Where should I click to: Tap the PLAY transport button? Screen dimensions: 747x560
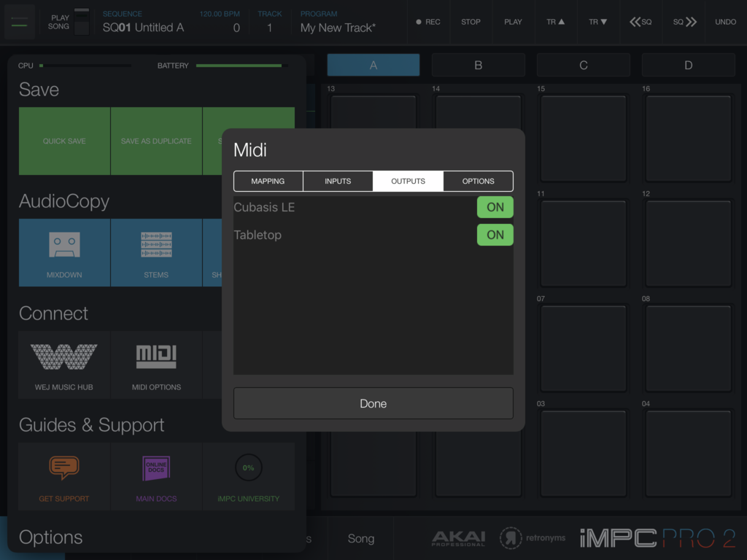click(x=513, y=22)
